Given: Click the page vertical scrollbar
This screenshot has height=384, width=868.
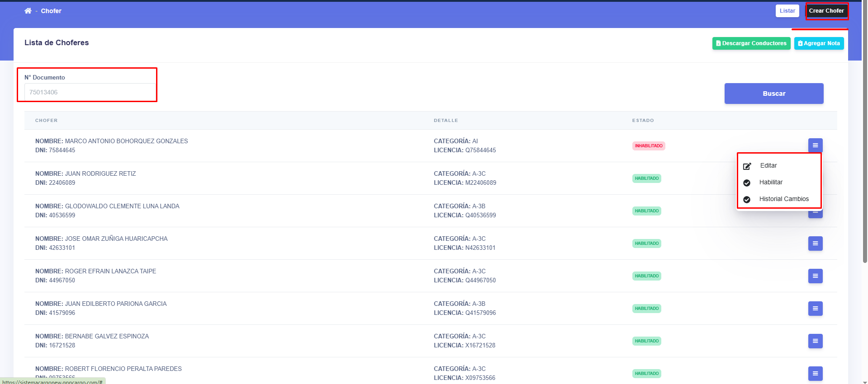Looking at the screenshot, I should pyautogui.click(x=865, y=136).
